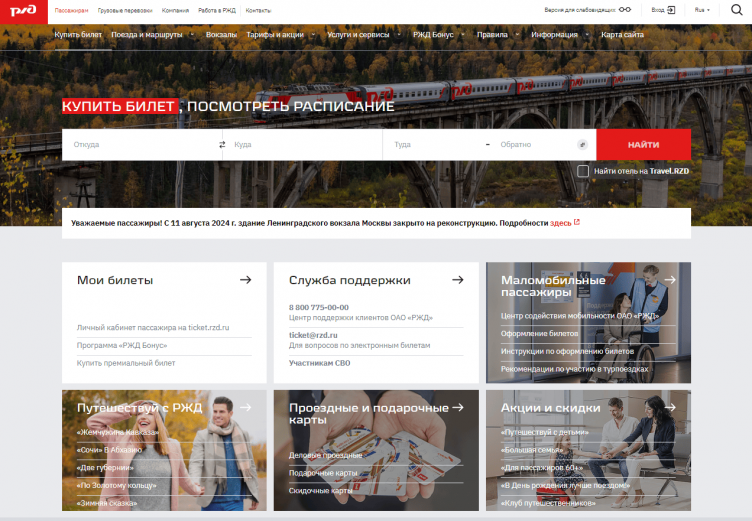
Task: Select Купить билет navigation item
Action: click(78, 35)
